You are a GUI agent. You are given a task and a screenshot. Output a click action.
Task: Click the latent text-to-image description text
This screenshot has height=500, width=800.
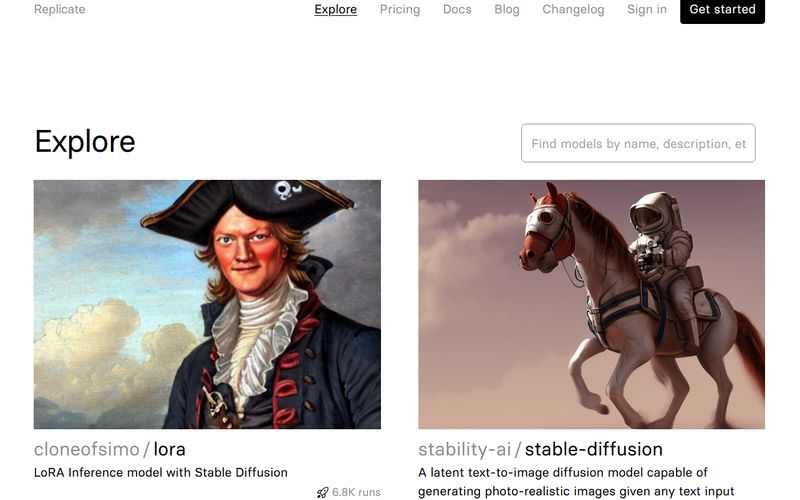pyautogui.click(x=576, y=482)
